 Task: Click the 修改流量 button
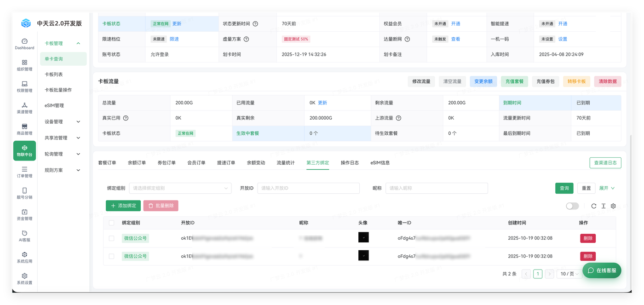pyautogui.click(x=421, y=81)
